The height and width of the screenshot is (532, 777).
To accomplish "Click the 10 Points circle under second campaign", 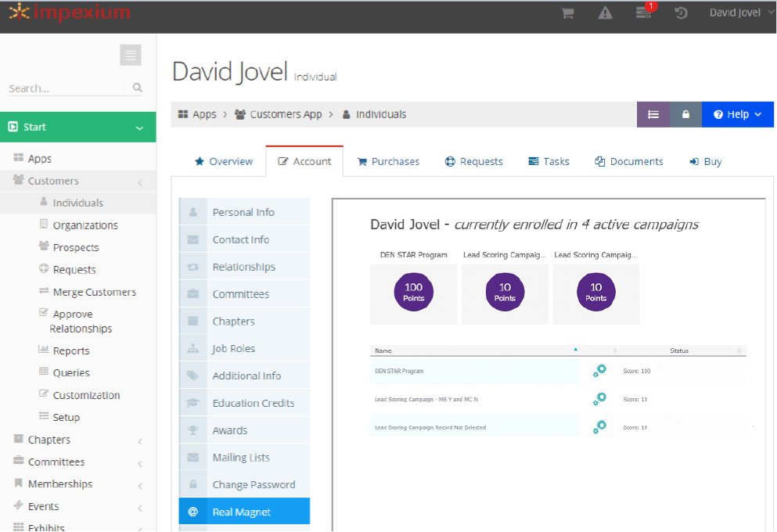I will 505,293.
